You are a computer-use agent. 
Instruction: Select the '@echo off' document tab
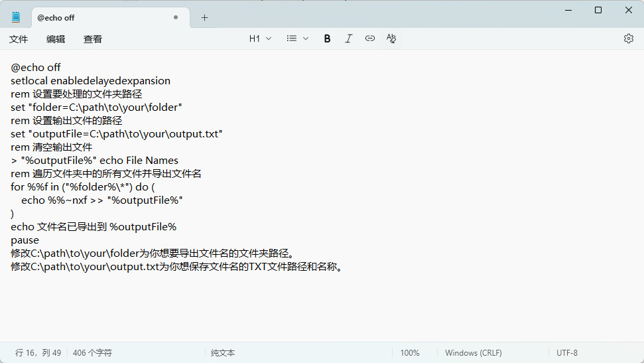click(110, 18)
